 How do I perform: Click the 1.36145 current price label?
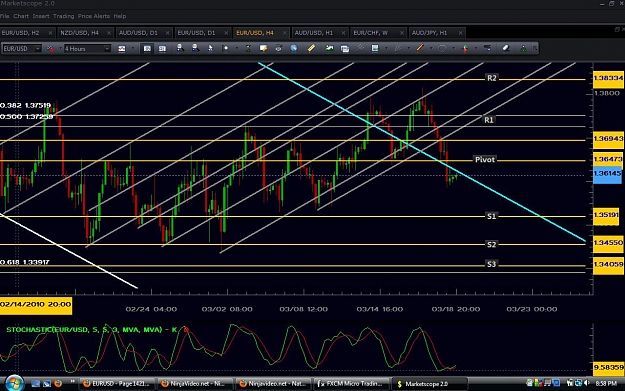(607, 174)
